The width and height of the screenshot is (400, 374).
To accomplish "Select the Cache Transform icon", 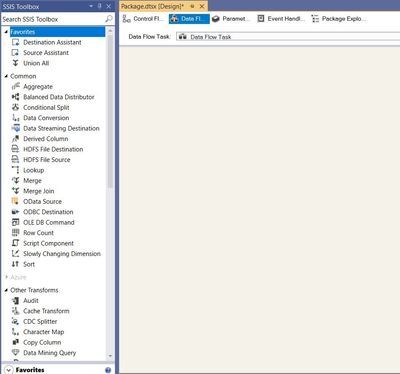I will 15,311.
